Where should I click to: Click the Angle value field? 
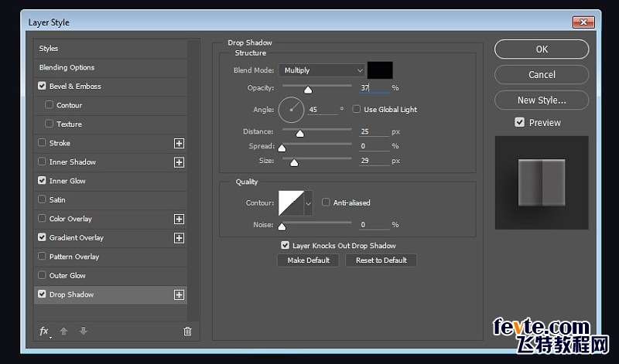click(x=323, y=110)
